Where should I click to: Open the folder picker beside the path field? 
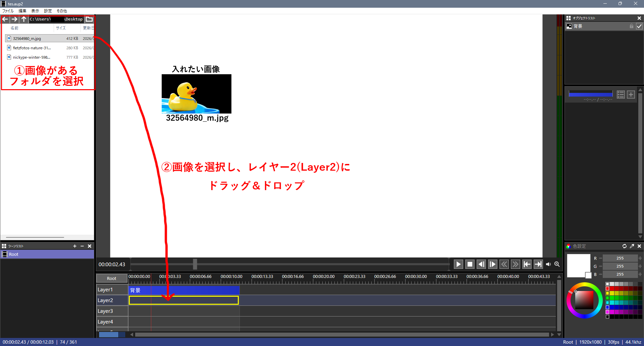point(89,19)
